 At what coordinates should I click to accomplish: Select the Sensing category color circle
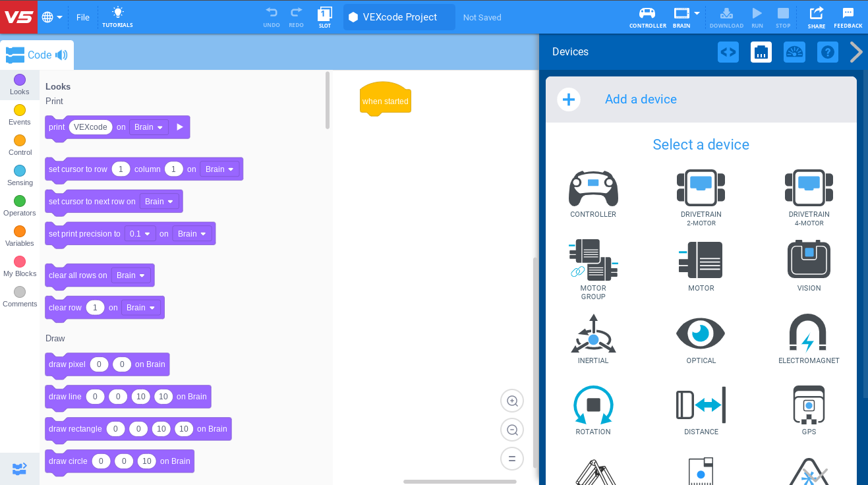(x=20, y=171)
